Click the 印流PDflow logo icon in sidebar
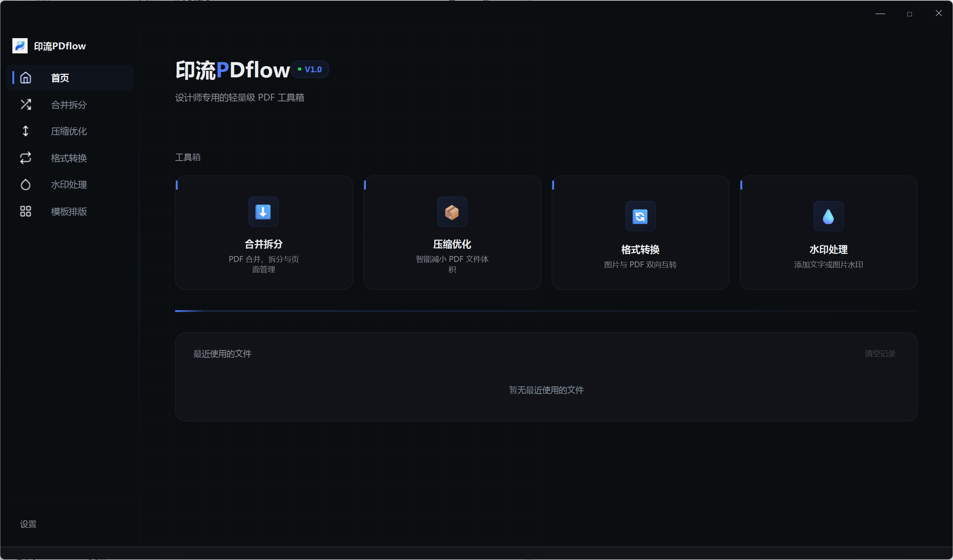Screen dimensions: 953x560 [x=20, y=46]
